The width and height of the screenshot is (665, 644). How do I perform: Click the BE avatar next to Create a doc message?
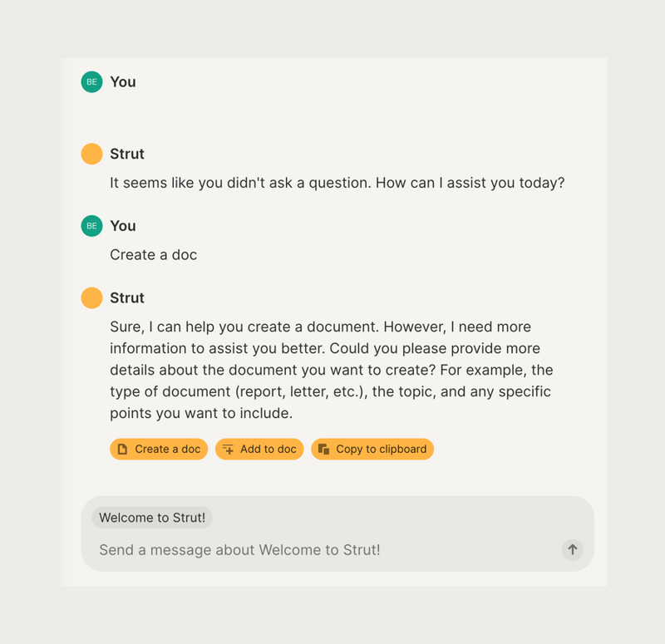pyautogui.click(x=91, y=225)
